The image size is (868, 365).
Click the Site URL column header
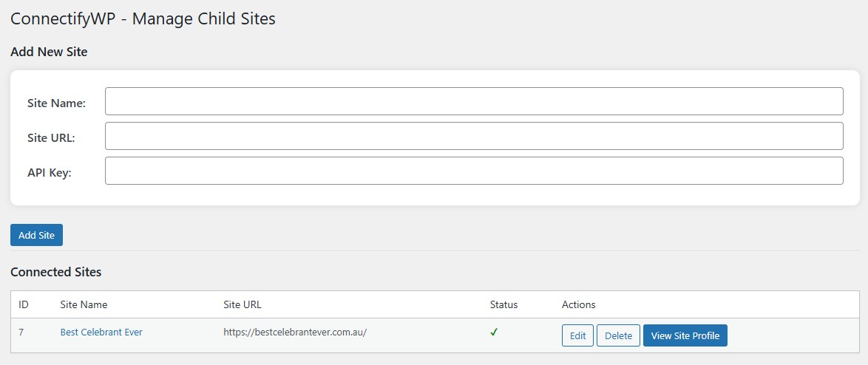(243, 304)
